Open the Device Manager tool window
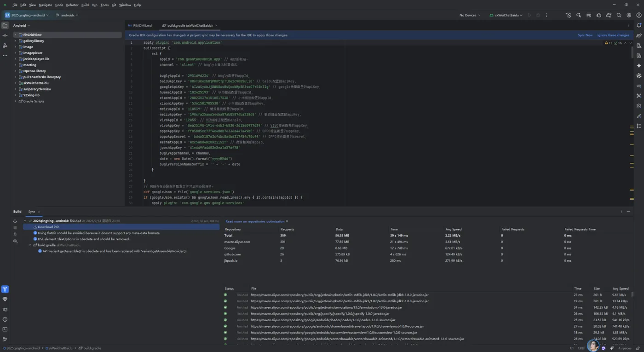Image resolution: width=644 pixels, height=352 pixels. coord(639,46)
